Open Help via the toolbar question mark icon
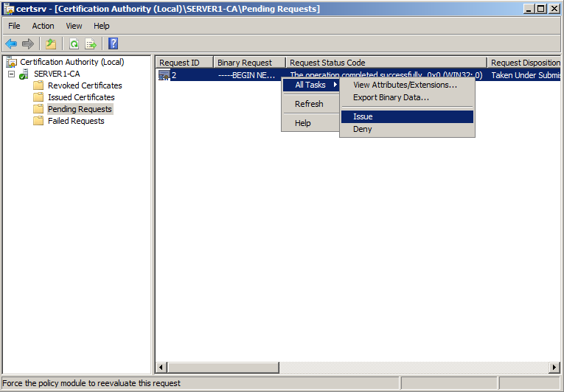Viewport: 564px width, 392px height. pos(114,43)
